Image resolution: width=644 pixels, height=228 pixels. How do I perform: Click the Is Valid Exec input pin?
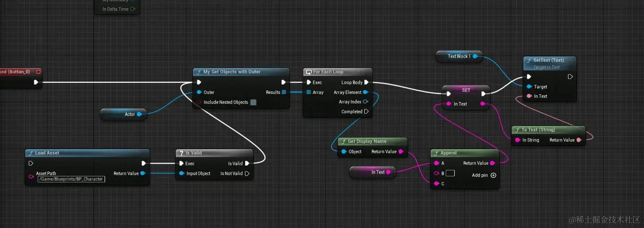181,163
